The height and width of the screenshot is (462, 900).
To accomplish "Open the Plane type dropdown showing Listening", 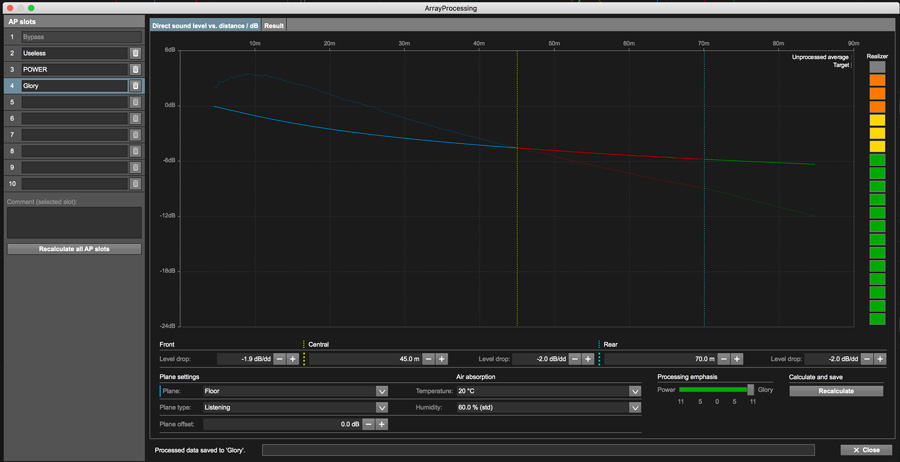I will pos(296,407).
